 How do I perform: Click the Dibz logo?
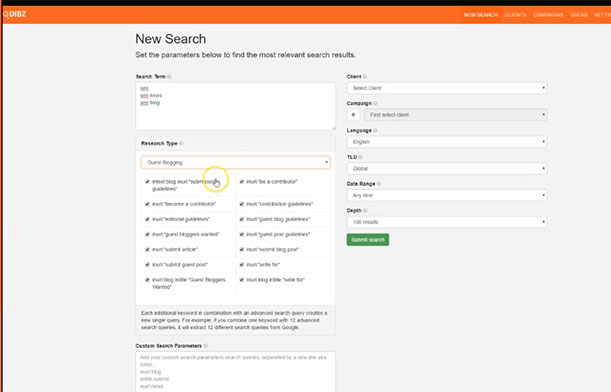14,14
